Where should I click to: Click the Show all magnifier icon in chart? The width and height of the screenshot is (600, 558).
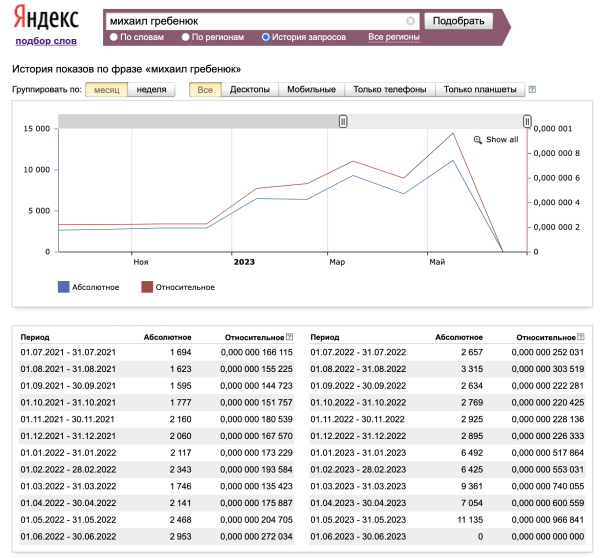478,140
